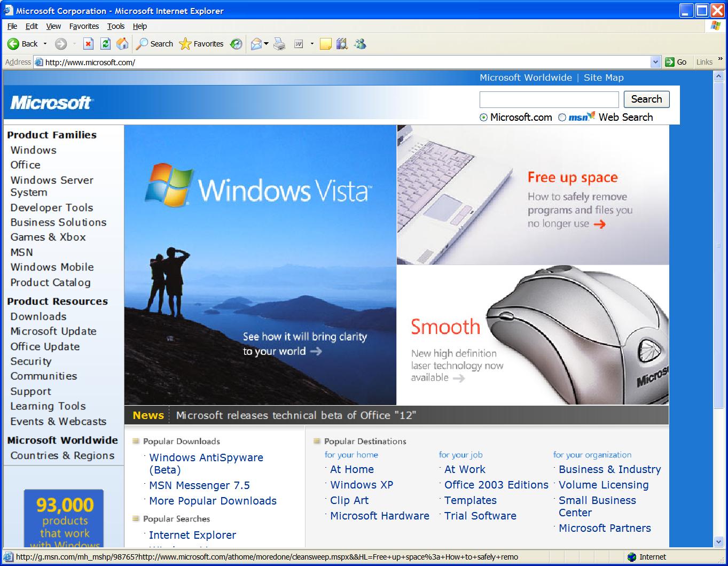Open the Volume Licensing link
This screenshot has height=566, width=728.
coord(604,485)
